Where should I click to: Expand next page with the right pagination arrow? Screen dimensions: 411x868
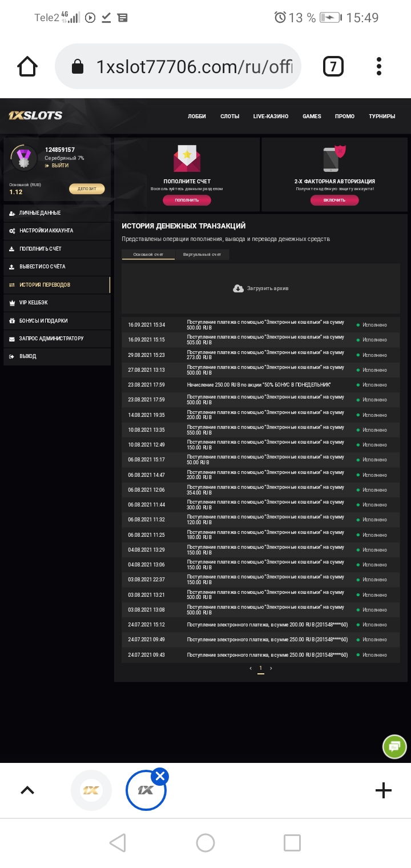click(x=271, y=668)
